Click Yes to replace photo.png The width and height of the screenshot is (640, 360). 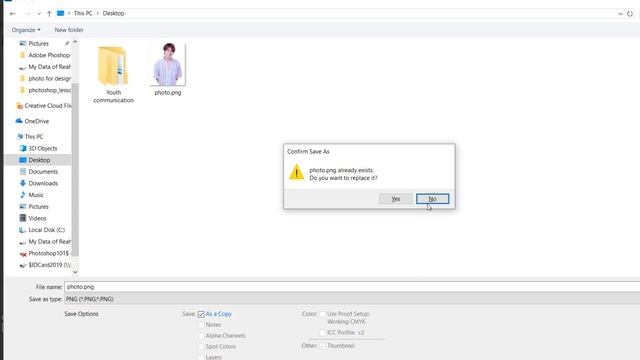pos(396,199)
